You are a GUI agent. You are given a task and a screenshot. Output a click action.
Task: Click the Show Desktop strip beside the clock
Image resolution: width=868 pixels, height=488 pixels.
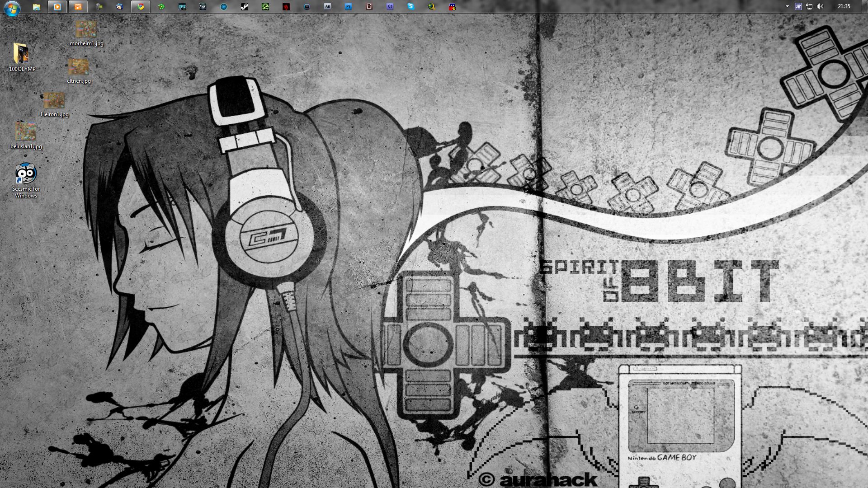pyautogui.click(x=865, y=6)
